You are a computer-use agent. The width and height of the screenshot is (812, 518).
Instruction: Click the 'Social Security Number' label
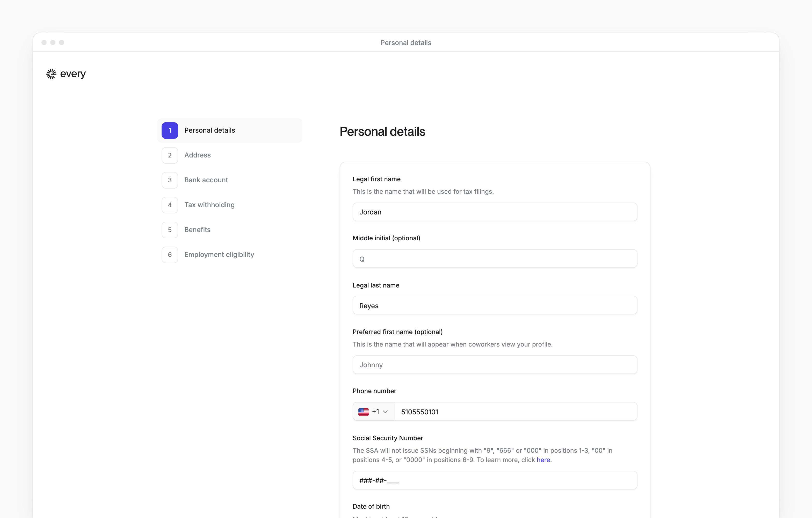(x=388, y=438)
